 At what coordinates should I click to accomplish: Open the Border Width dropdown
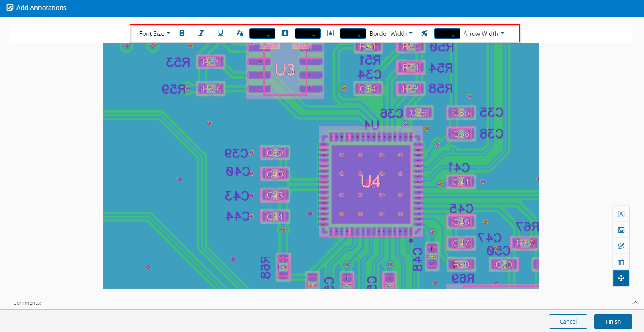(391, 33)
